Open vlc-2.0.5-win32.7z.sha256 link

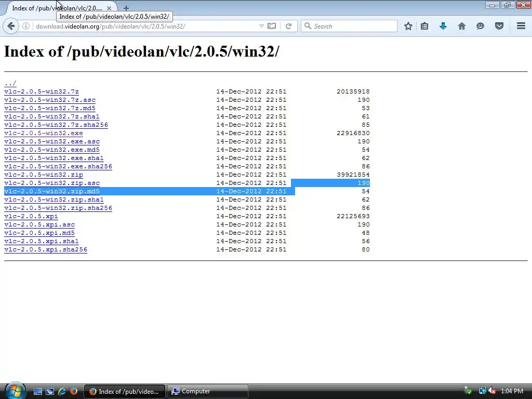pyautogui.click(x=56, y=125)
